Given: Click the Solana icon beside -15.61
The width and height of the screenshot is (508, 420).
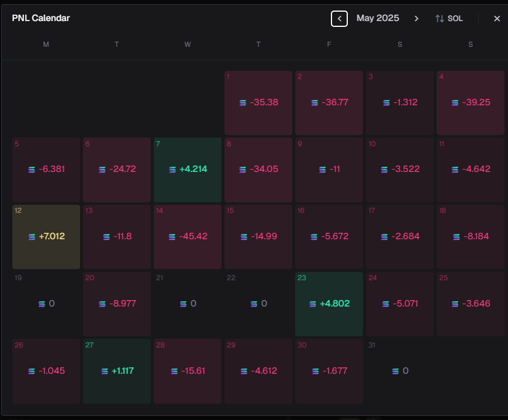Looking at the screenshot, I should (174, 371).
